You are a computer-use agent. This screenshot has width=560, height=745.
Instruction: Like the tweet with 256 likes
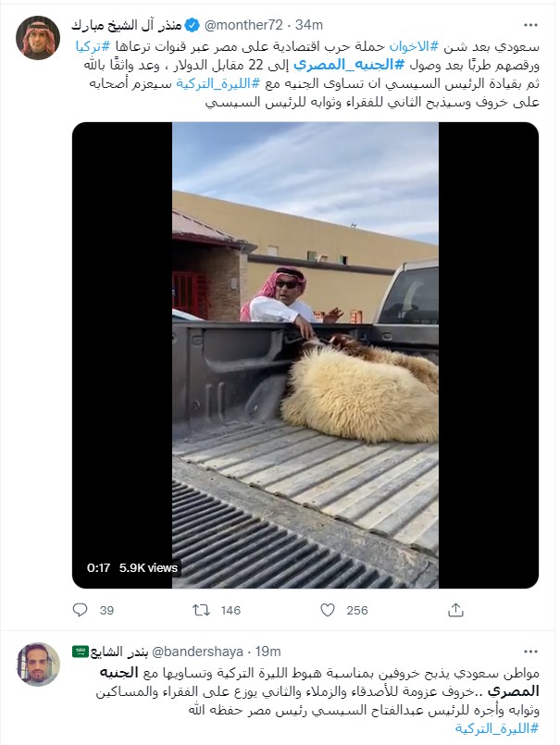coord(327,610)
